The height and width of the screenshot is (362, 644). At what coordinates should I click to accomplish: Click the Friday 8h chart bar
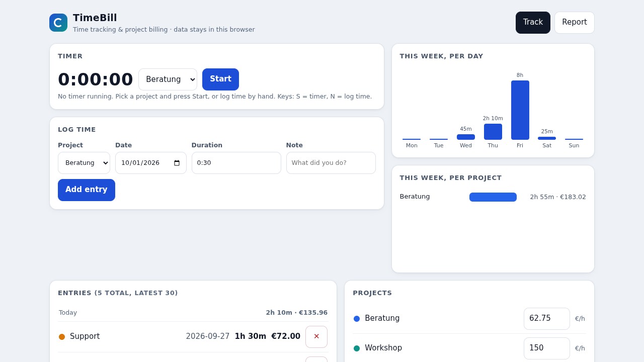click(x=520, y=110)
